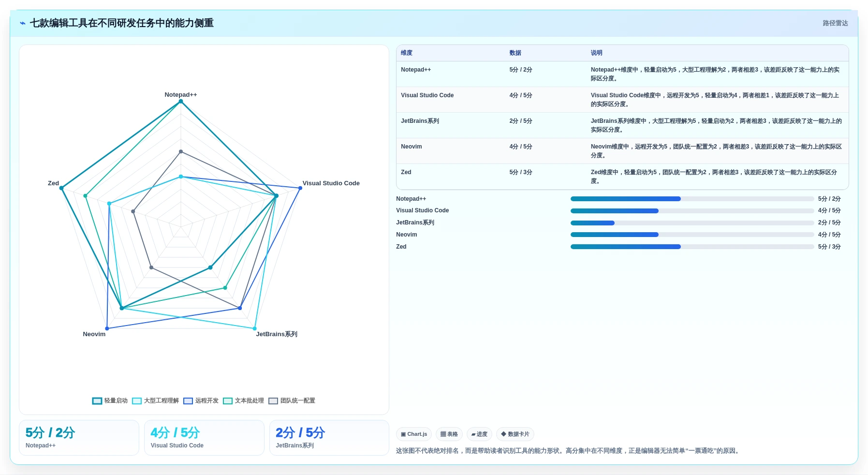Click the blue radar point at Visual Studio Code

click(x=300, y=188)
